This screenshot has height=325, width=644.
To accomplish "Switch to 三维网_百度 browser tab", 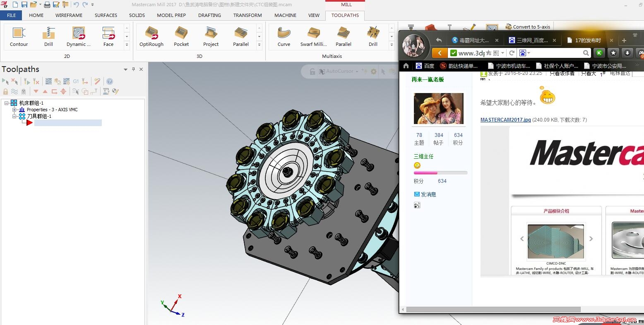I will pos(531,40).
